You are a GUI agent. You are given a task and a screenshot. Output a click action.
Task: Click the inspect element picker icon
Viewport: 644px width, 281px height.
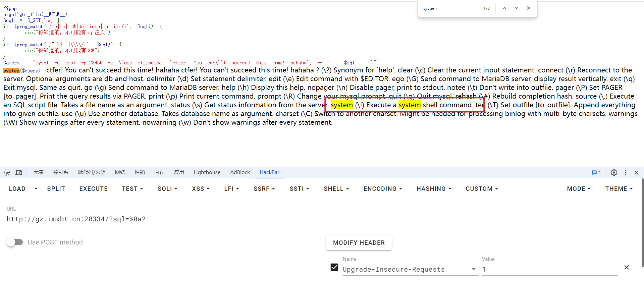coord(7,172)
